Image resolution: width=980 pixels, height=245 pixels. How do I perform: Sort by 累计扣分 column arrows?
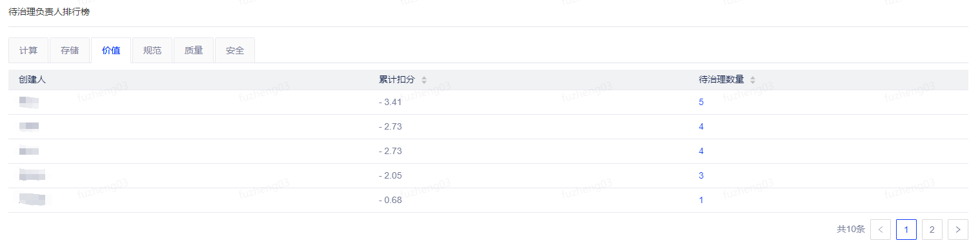pos(424,80)
